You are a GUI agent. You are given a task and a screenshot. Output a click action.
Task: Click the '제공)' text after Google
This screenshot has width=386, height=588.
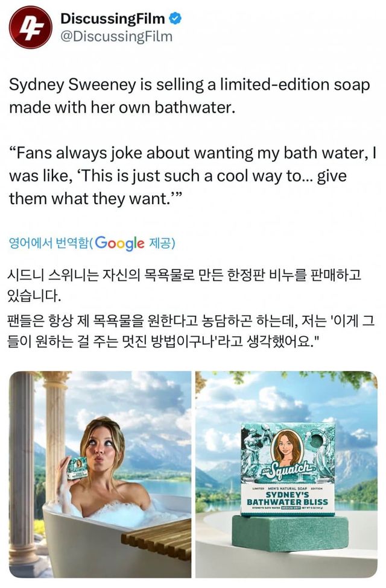[x=162, y=243]
